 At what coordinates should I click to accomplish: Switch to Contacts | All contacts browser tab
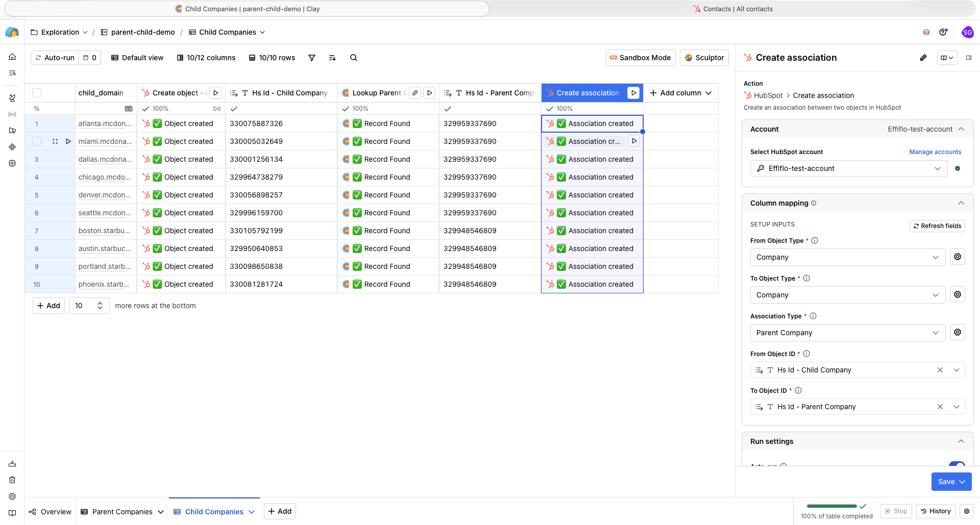pos(732,9)
